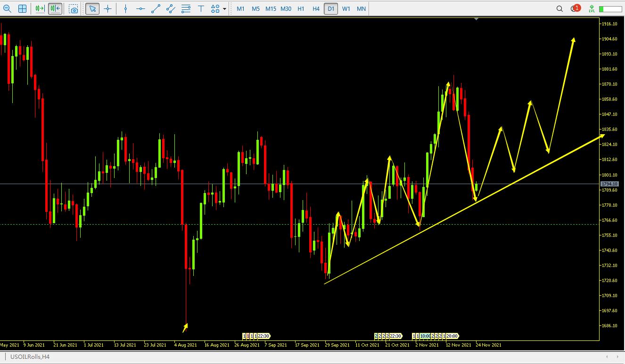Switch to the H1 timeframe
Image resolution: width=625 pixels, height=364 pixels.
coord(301,9)
